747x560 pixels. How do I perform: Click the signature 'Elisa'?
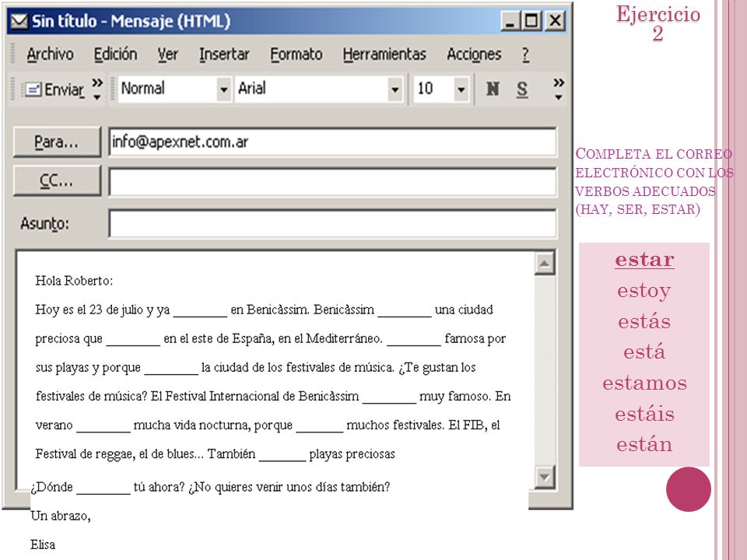coord(43,544)
